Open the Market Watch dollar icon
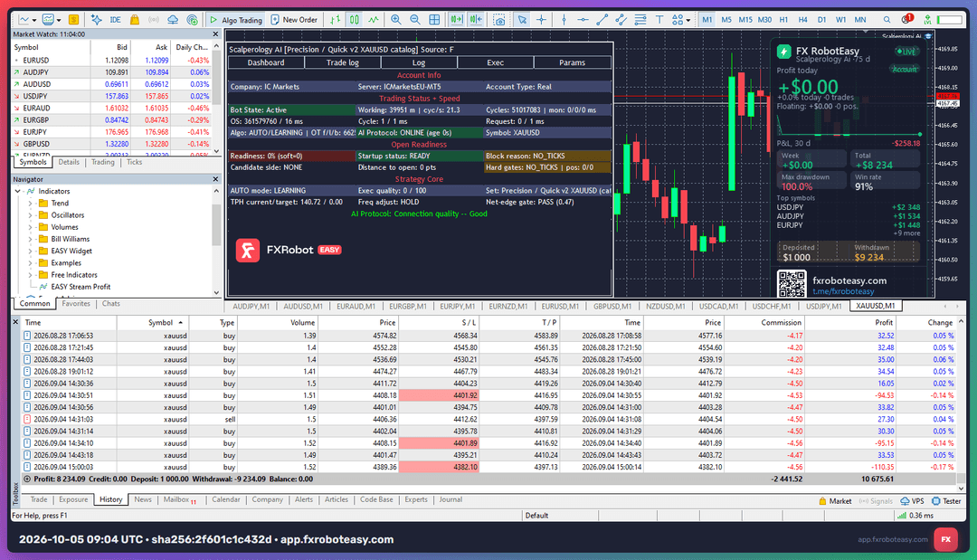 (73, 19)
